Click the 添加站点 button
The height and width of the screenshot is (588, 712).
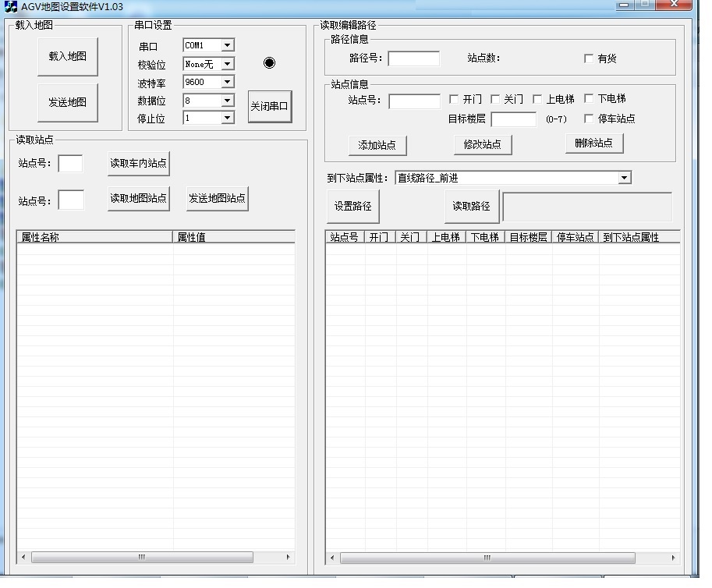pos(377,145)
